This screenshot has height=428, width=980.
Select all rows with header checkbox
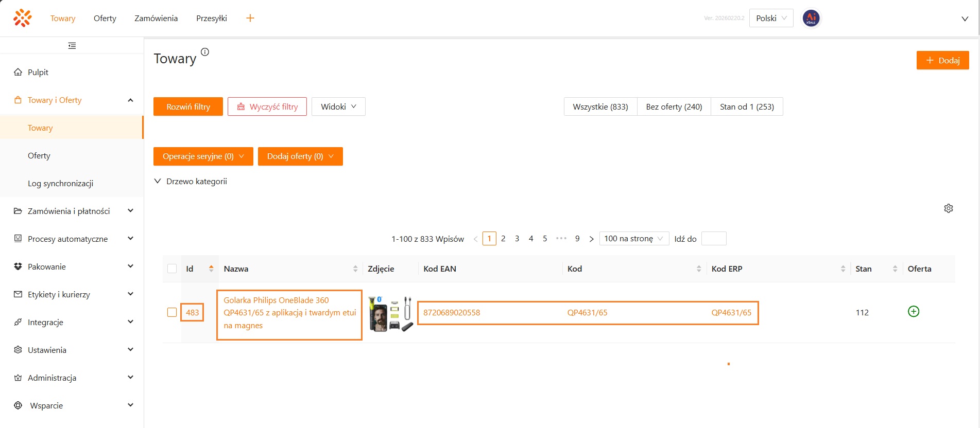(172, 269)
